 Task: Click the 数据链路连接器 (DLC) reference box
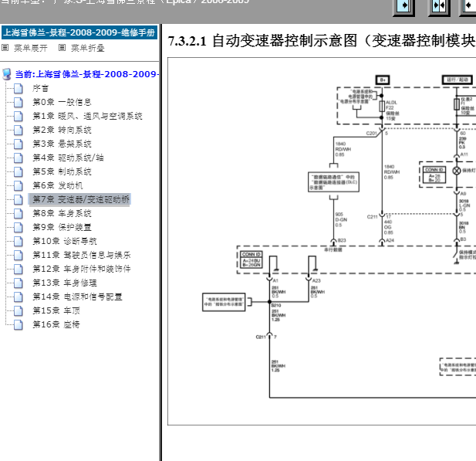[333, 182]
